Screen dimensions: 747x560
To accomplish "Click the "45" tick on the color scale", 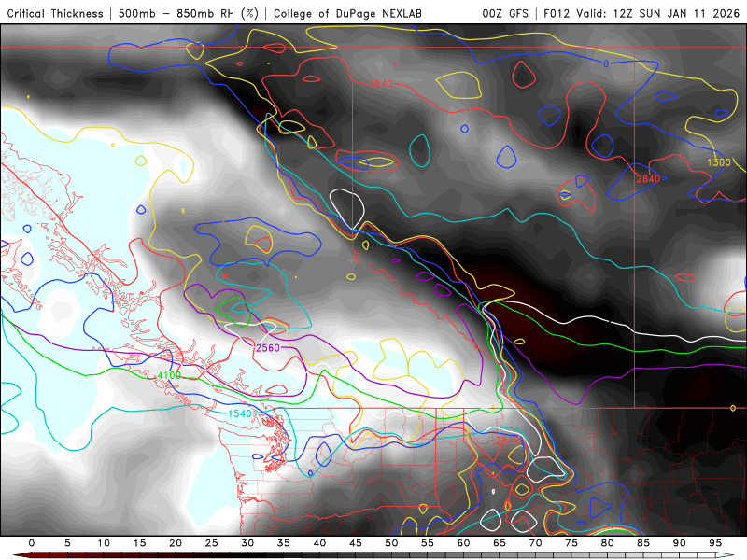I will [356, 543].
